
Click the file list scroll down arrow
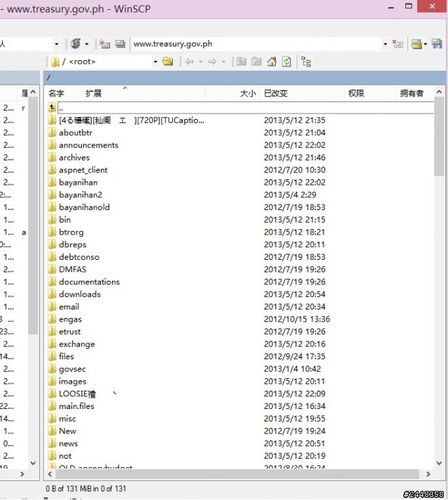tap(439, 463)
